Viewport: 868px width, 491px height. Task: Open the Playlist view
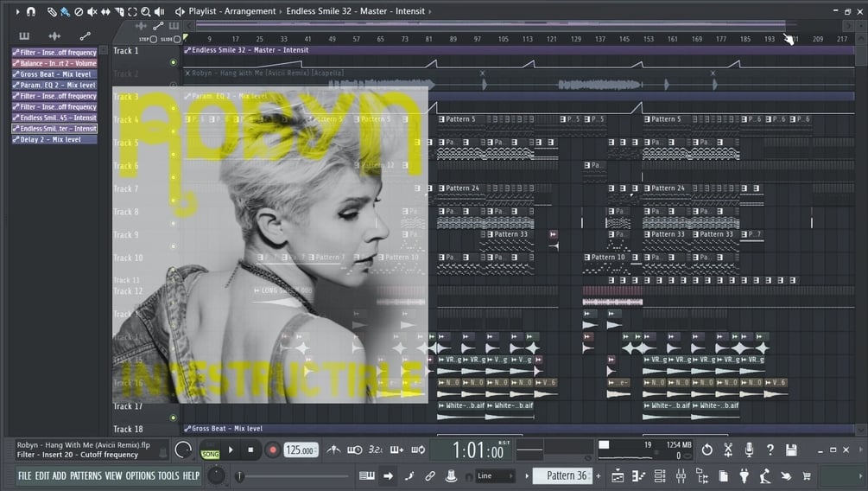click(618, 475)
